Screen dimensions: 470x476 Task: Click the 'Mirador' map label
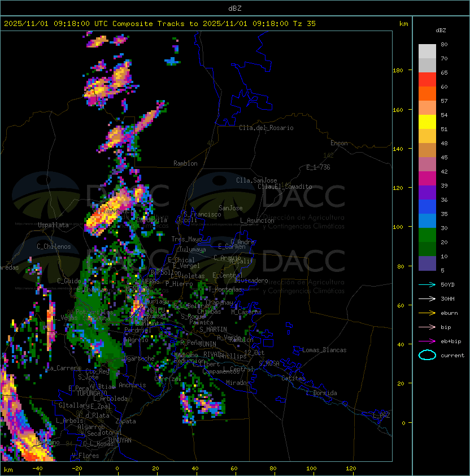(238, 383)
